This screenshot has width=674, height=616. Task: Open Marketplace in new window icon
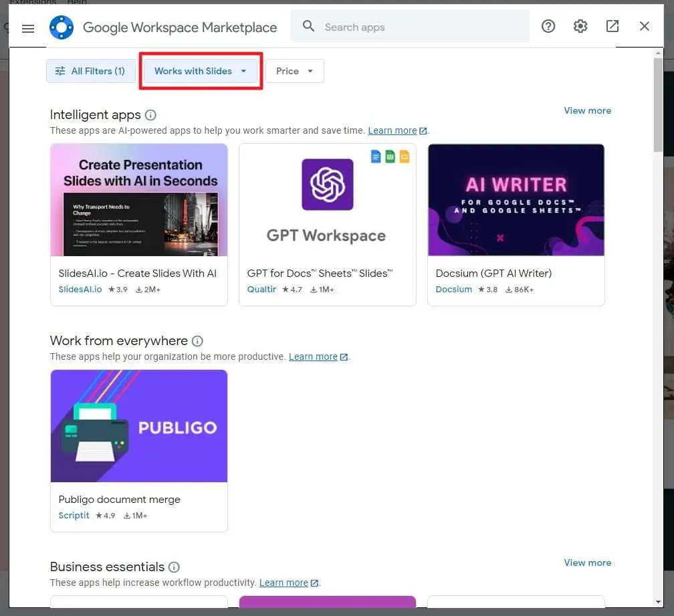tap(612, 26)
